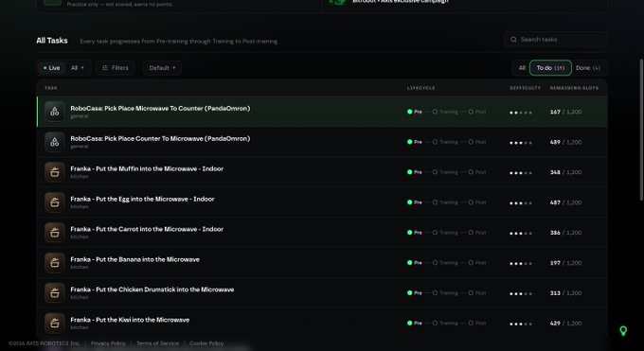Click the Pre stage in Muffin row

click(415, 172)
